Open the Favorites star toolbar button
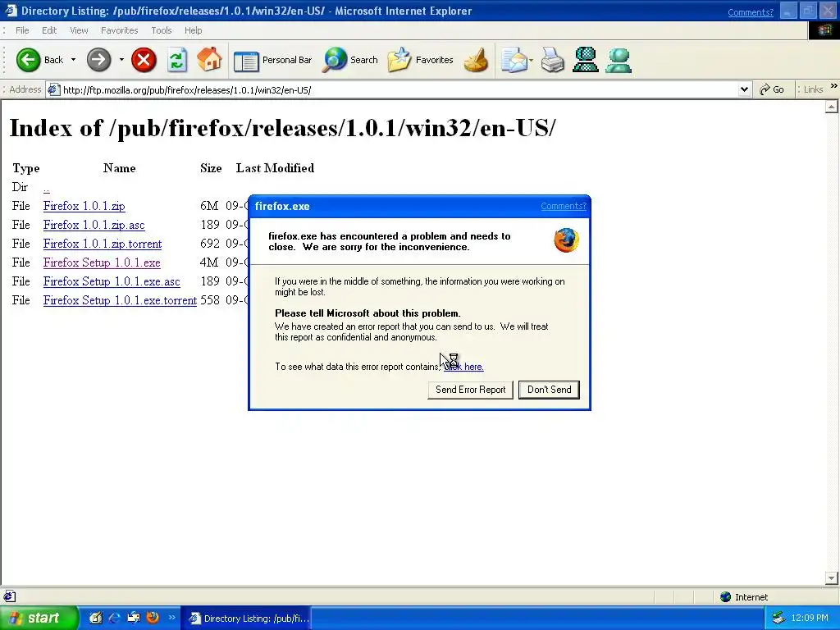Image resolution: width=840 pixels, height=630 pixels. [421, 60]
